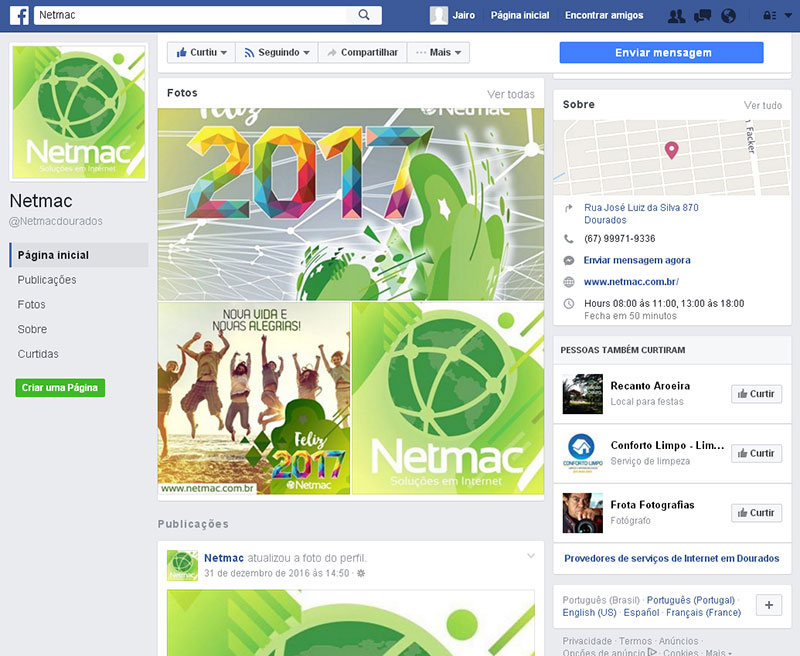
Task: Open Provedores de serviços de Internet em Dourados
Action: click(x=671, y=558)
